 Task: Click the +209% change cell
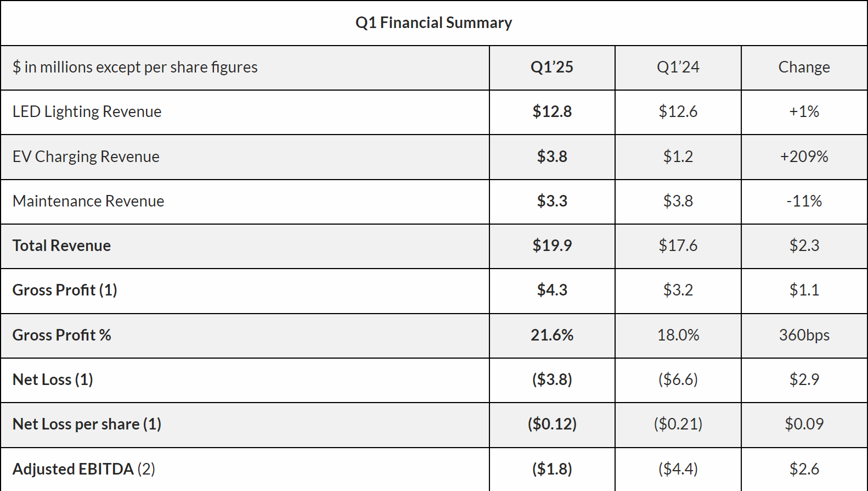804,157
